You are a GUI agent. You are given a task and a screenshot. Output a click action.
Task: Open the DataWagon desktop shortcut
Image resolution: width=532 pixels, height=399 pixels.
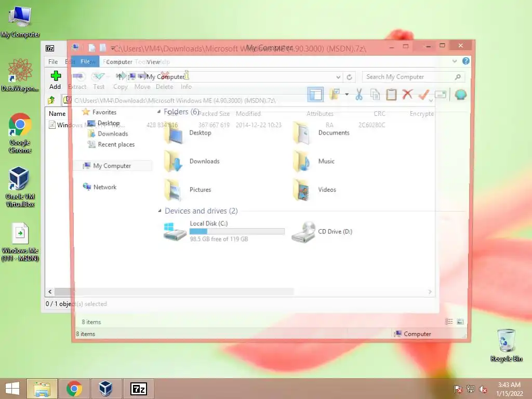click(20, 75)
